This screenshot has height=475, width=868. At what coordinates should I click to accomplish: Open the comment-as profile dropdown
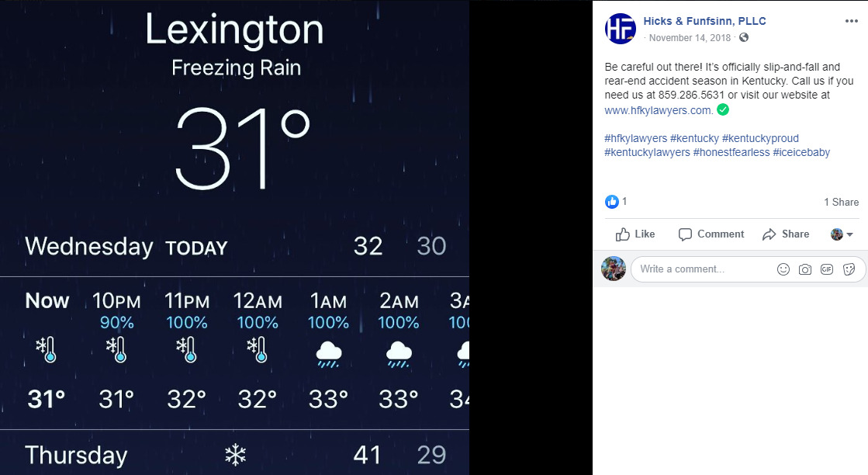[x=842, y=234]
